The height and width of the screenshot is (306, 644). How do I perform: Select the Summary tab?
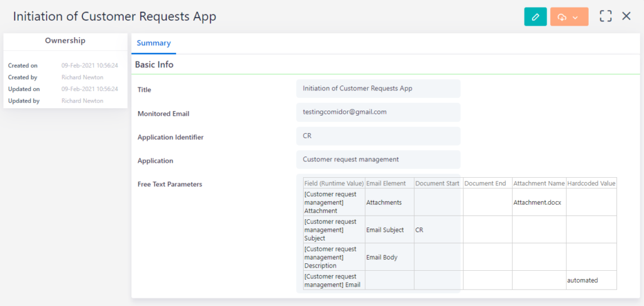pos(153,43)
